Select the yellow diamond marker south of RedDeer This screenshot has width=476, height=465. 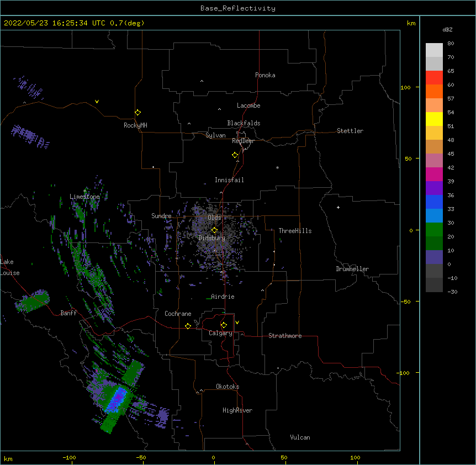pyautogui.click(x=235, y=155)
